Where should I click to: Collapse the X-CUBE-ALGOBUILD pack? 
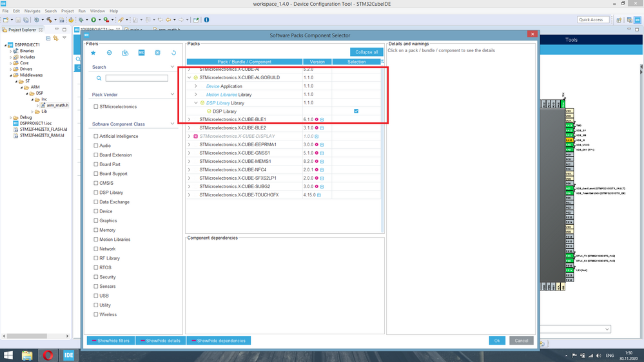(190, 77)
